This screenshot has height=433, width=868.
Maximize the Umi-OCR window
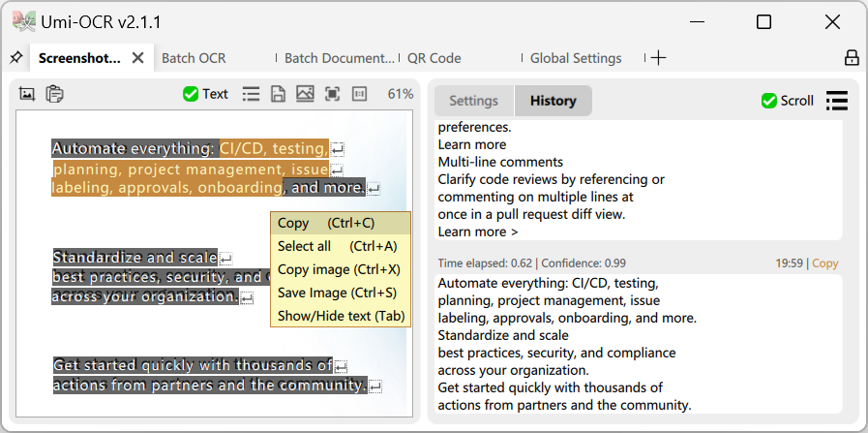coord(763,22)
